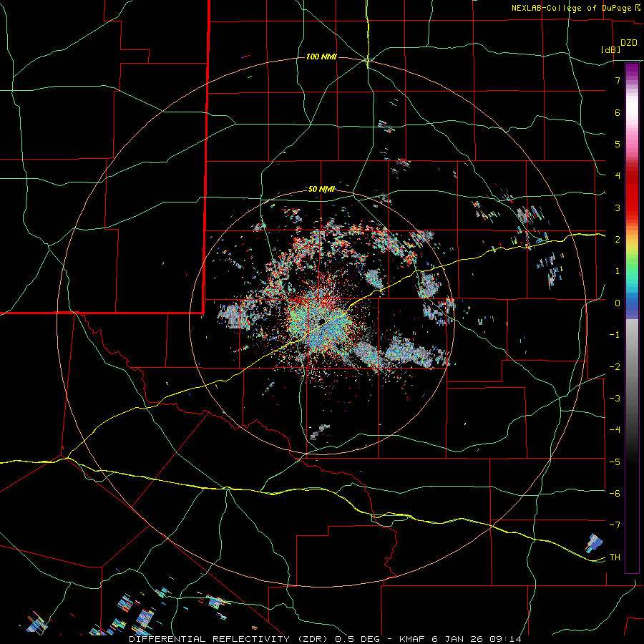Click the -2 value on the ZDR scale
Screen dimensions: 644x644
point(615,366)
